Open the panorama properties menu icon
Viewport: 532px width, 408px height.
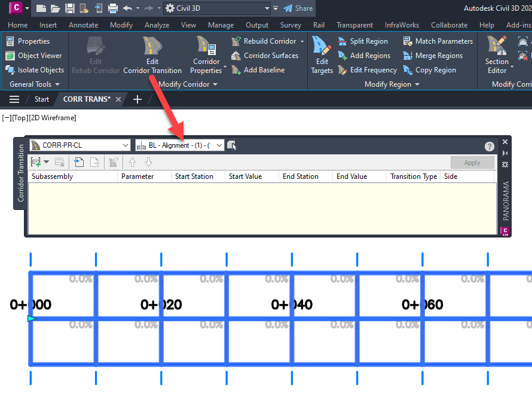[505, 165]
